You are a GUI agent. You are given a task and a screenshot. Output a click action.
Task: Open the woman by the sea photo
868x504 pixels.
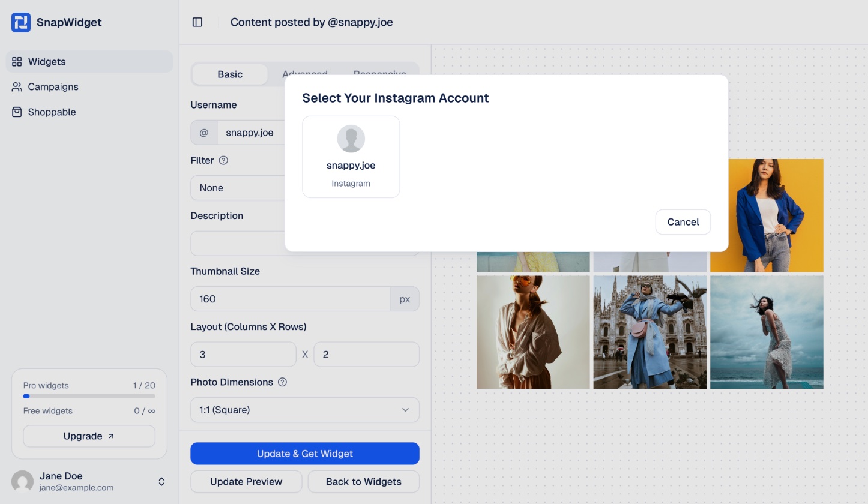(x=767, y=332)
